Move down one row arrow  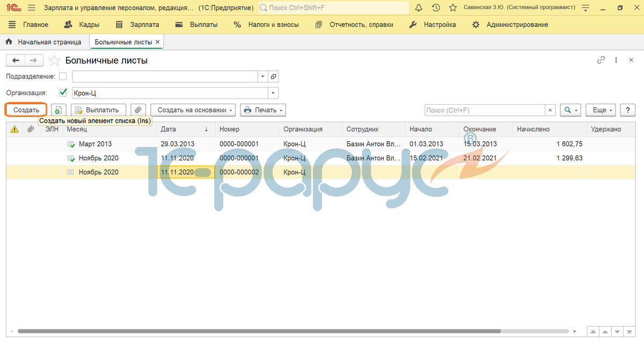[617, 332]
